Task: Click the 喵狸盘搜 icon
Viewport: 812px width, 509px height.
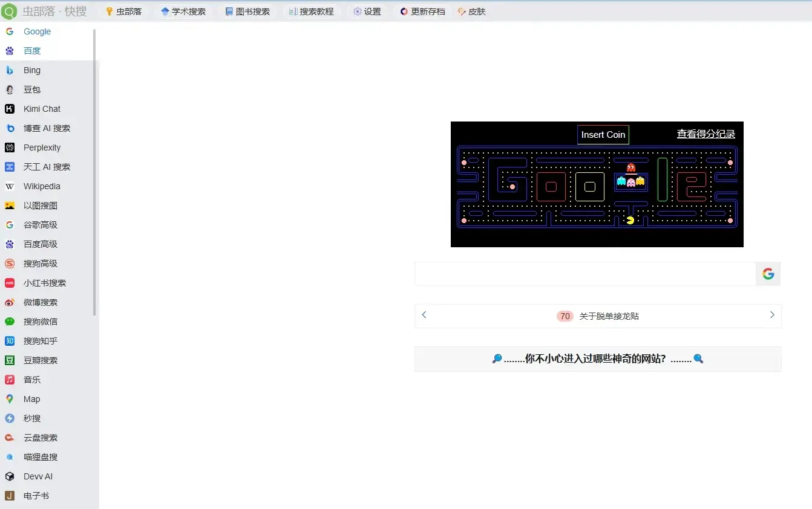Action: coord(10,457)
